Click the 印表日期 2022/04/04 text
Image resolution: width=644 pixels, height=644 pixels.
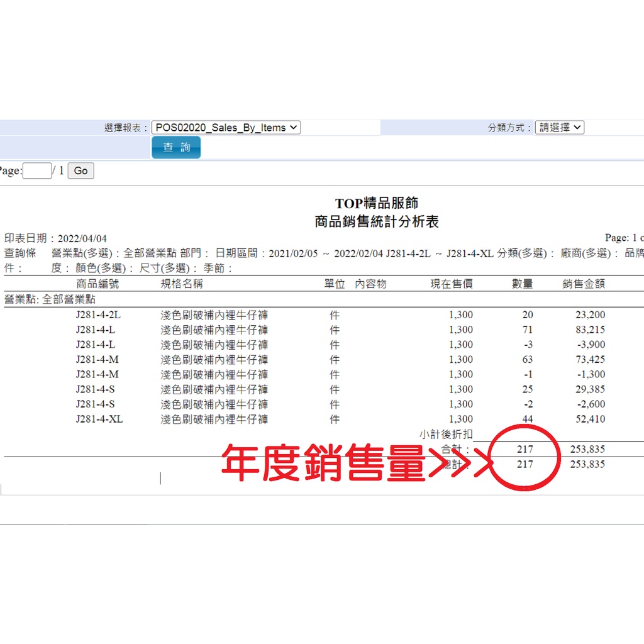coord(56,239)
